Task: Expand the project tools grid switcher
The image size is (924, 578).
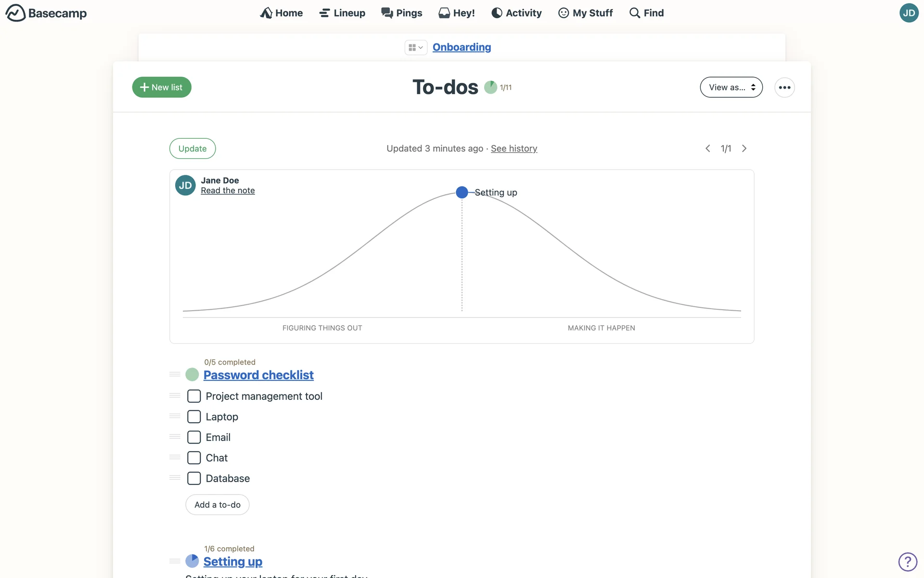Action: (415, 47)
